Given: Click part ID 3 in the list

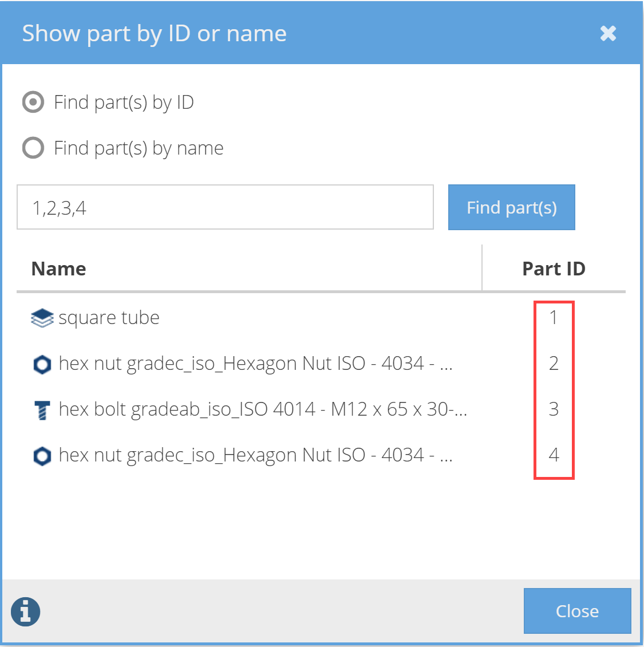Looking at the screenshot, I should click(554, 409).
